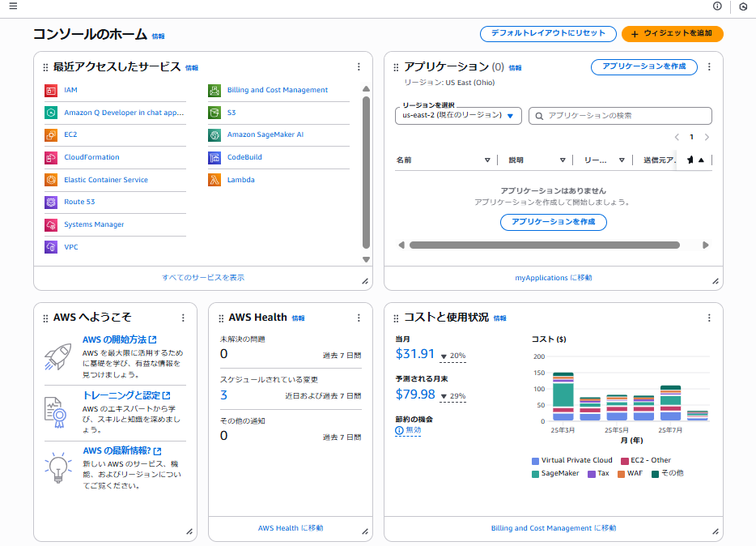Open the リー... region column filter arrow
756x546 pixels.
coord(622,160)
